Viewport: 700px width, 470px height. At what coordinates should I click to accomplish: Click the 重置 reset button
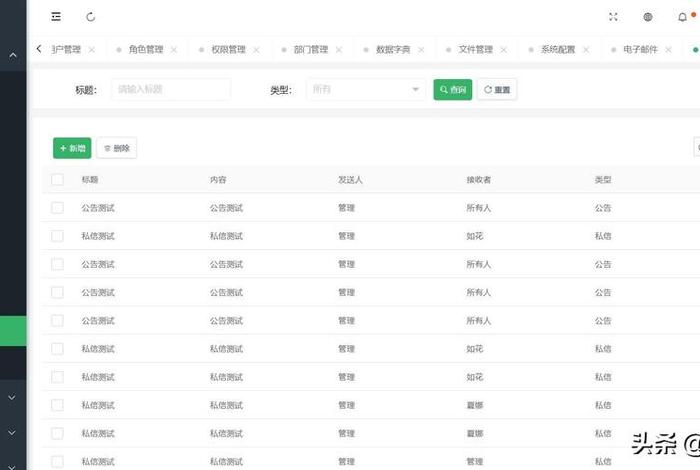point(497,89)
